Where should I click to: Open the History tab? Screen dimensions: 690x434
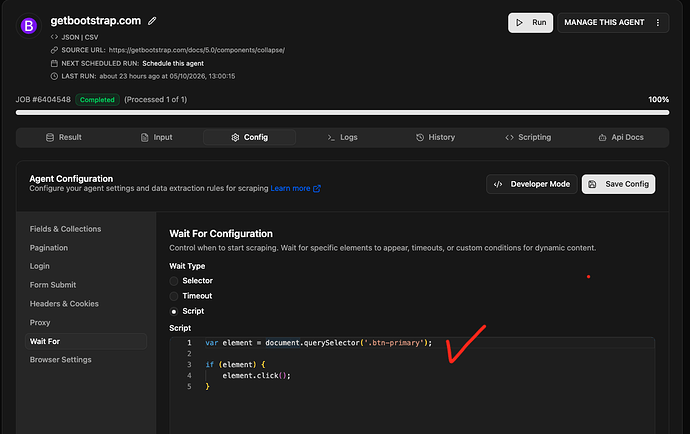point(435,137)
